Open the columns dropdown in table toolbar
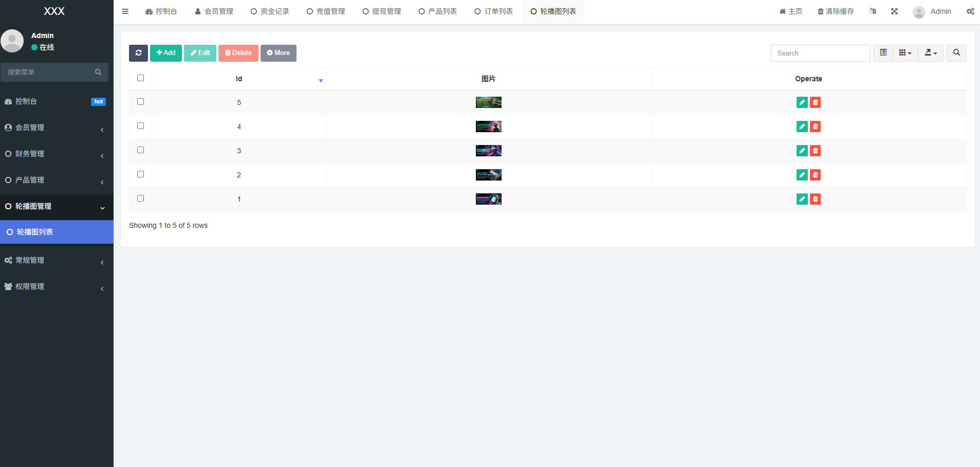 click(905, 53)
